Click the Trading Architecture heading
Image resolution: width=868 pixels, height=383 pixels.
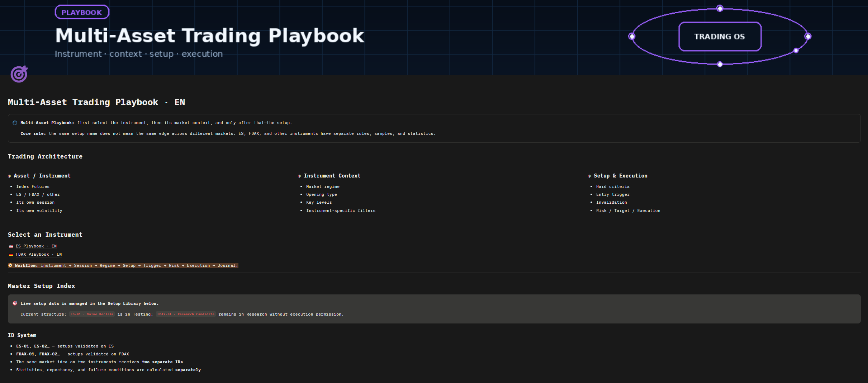pos(45,156)
